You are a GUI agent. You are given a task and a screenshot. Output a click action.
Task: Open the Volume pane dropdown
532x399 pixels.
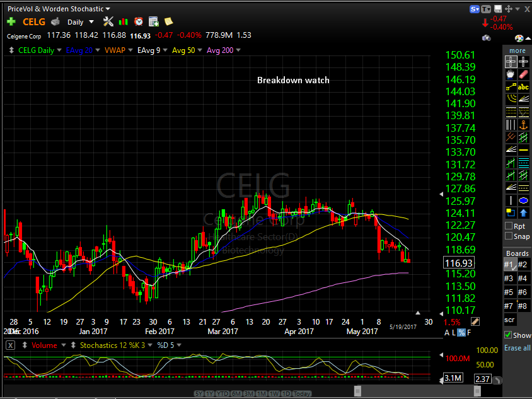point(64,345)
